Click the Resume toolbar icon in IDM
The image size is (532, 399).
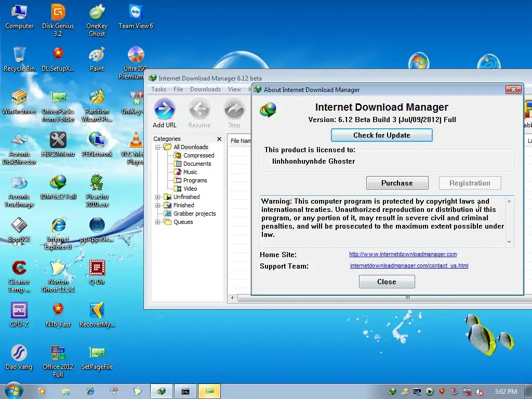click(x=199, y=113)
